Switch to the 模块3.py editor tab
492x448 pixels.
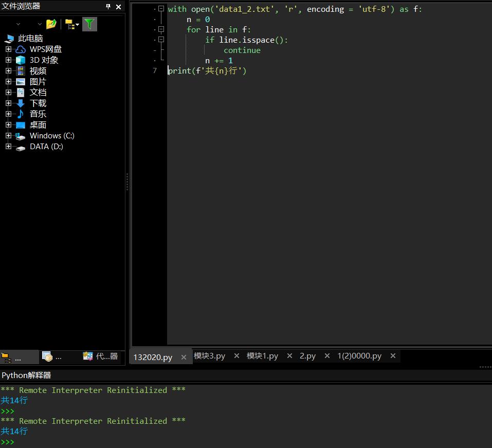(x=209, y=356)
